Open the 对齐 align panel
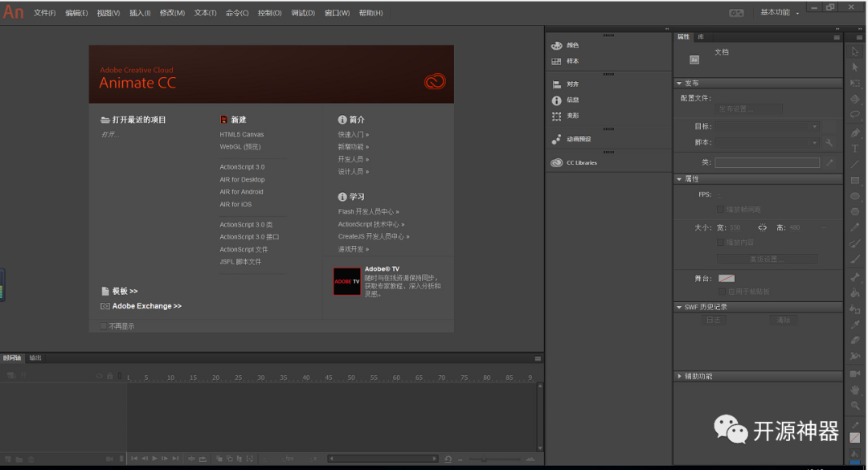Screen dimensions: 868x470 click(x=565, y=84)
